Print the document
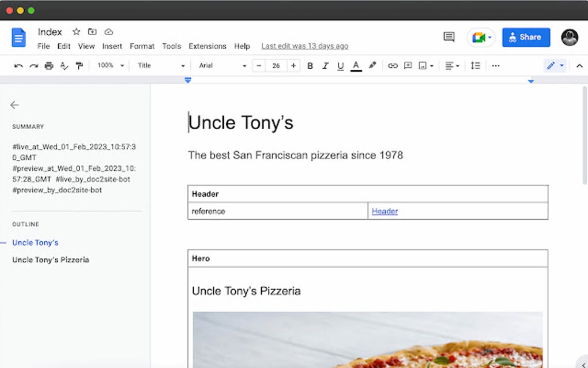This screenshot has height=368, width=588. (x=49, y=65)
